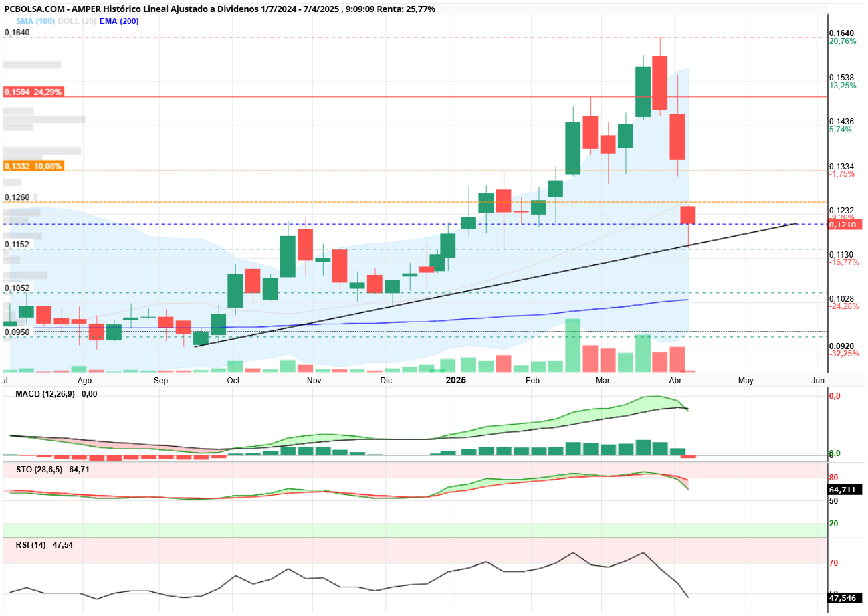
Task: Click the tallest green volume bar in February
Action: pyautogui.click(x=572, y=345)
